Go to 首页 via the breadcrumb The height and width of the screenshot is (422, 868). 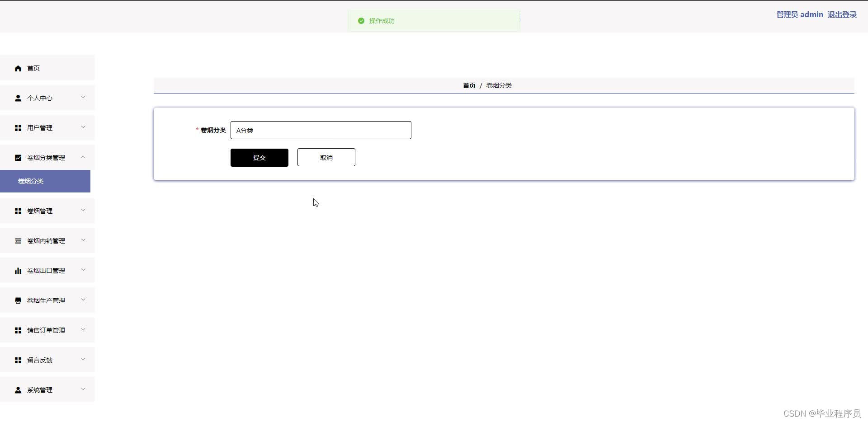point(469,85)
